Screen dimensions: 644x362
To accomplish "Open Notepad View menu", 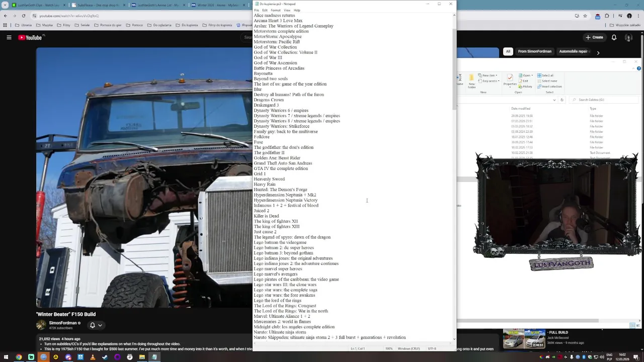I will coord(287,10).
